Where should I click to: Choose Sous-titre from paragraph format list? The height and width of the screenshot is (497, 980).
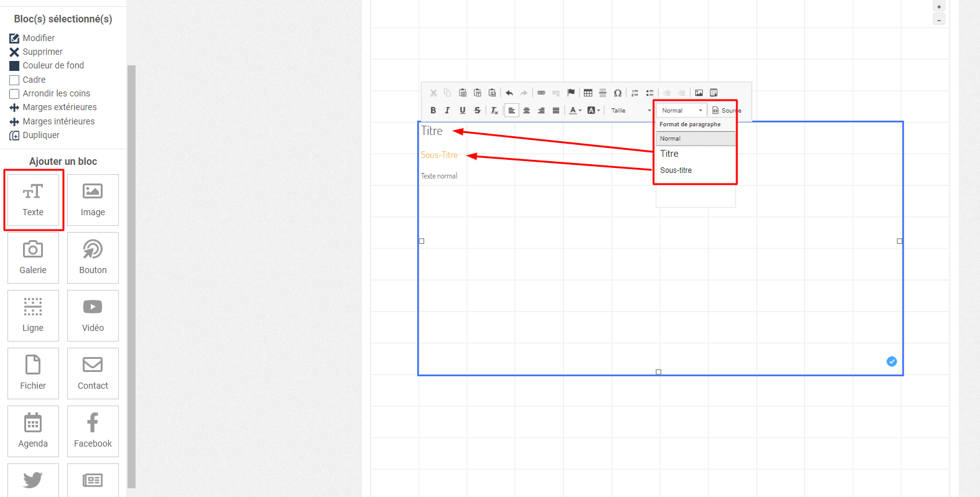tap(676, 170)
